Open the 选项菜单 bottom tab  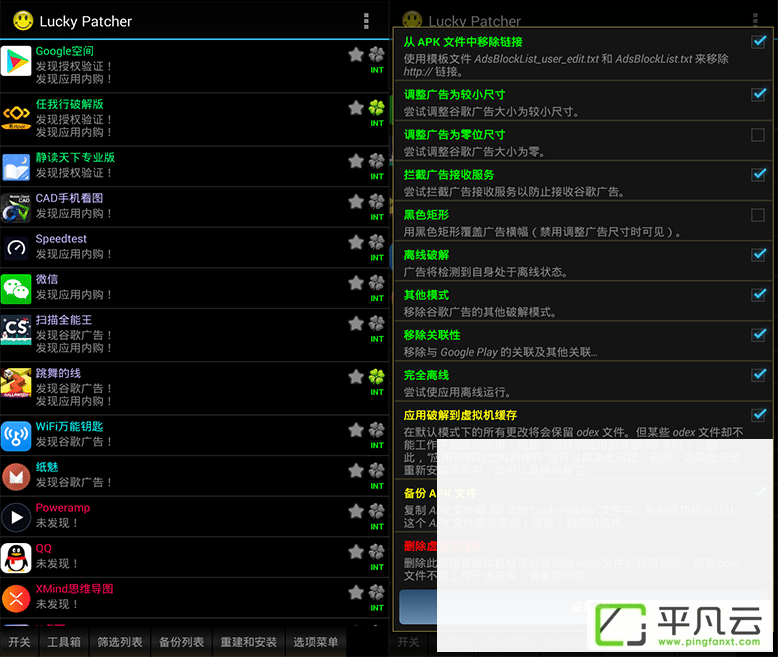click(x=316, y=642)
